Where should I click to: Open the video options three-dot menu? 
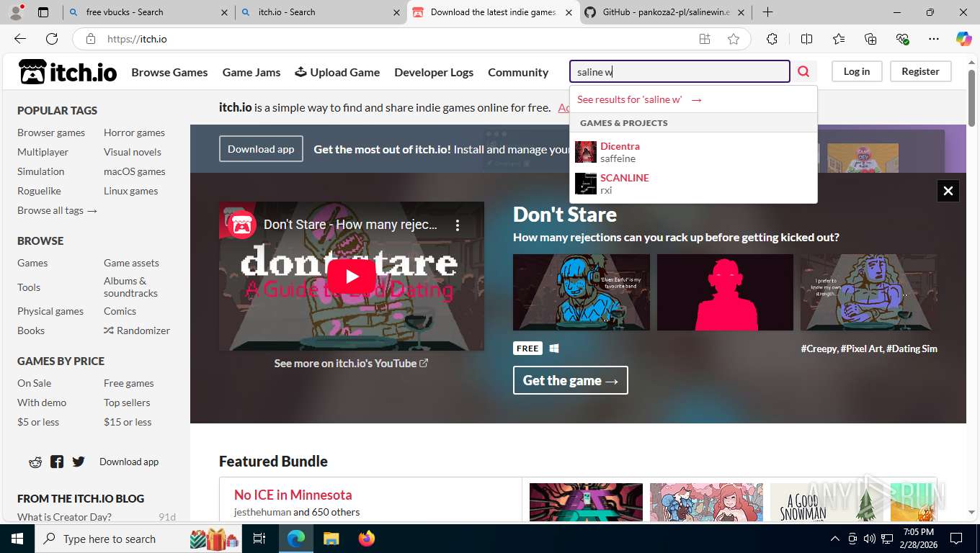(x=457, y=225)
